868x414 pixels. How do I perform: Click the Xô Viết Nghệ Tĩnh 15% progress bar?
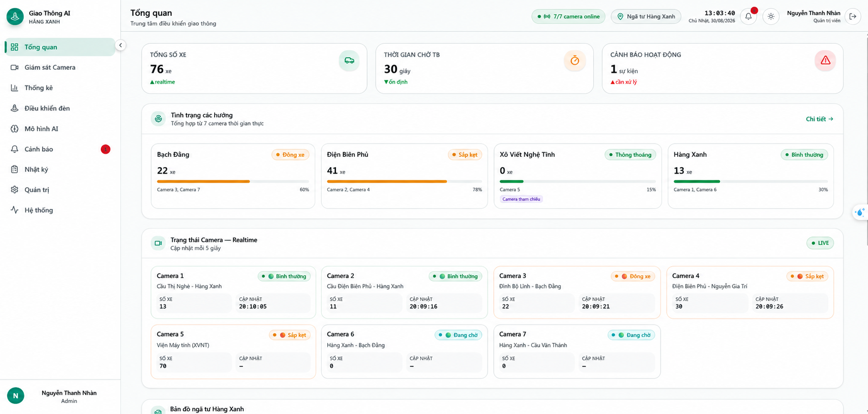coord(577,182)
